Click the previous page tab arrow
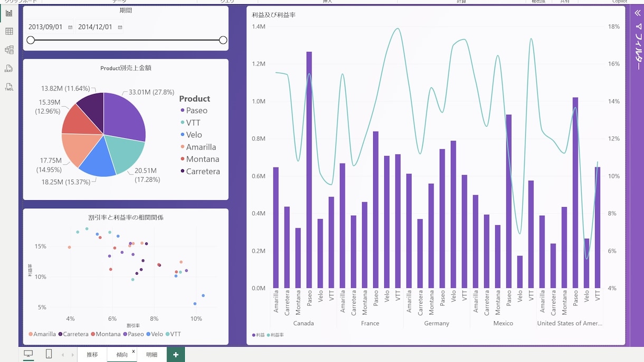The image size is (644, 362). 63,355
